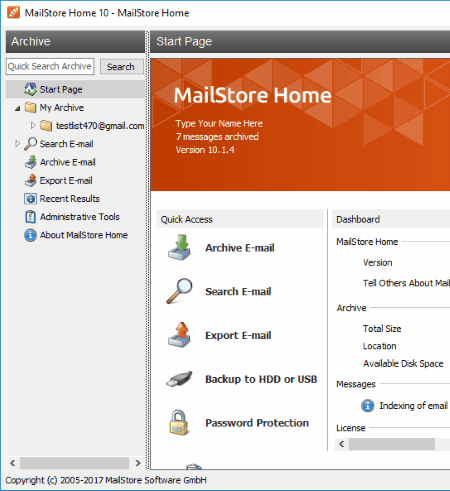The width and height of the screenshot is (450, 491).
Task: Click Backup to HDD or USB link
Action: point(261,379)
